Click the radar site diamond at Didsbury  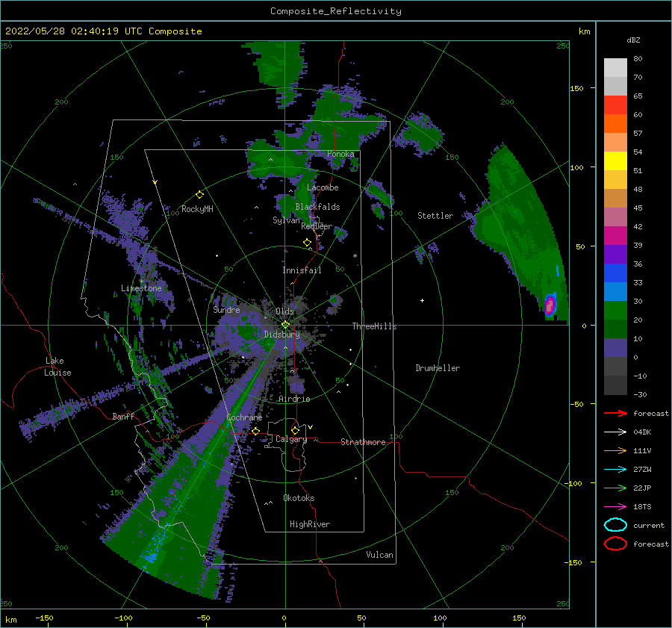coord(285,325)
